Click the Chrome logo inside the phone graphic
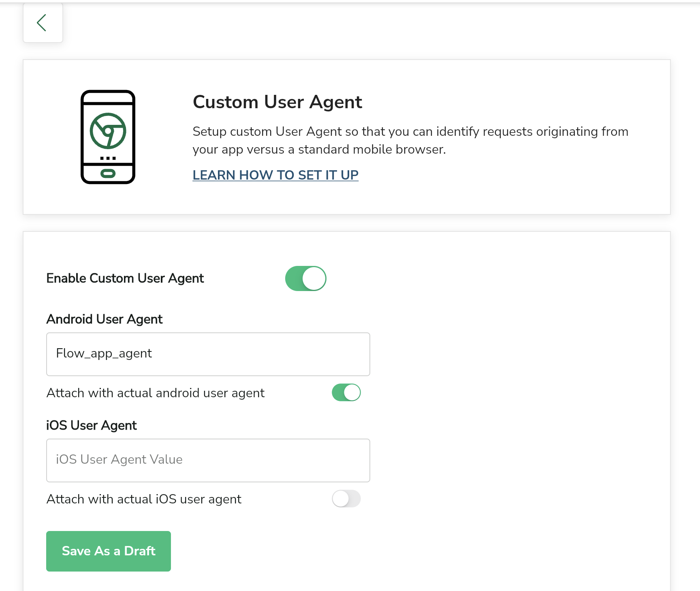 (x=108, y=131)
